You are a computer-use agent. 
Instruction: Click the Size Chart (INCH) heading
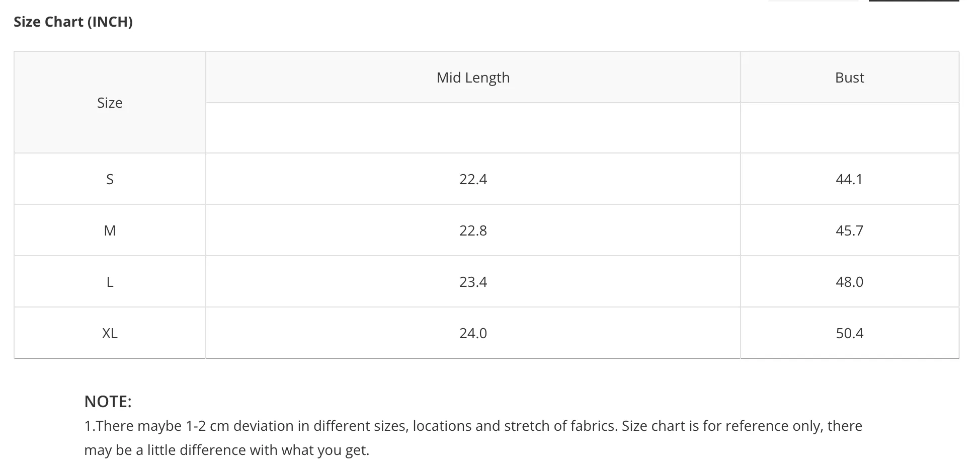(73, 22)
